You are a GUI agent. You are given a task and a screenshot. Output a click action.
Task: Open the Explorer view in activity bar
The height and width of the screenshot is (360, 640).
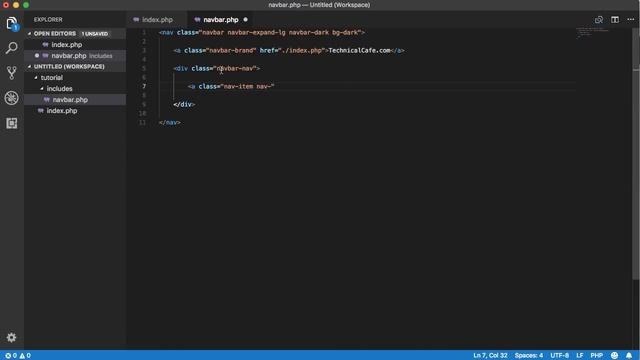click(x=11, y=24)
